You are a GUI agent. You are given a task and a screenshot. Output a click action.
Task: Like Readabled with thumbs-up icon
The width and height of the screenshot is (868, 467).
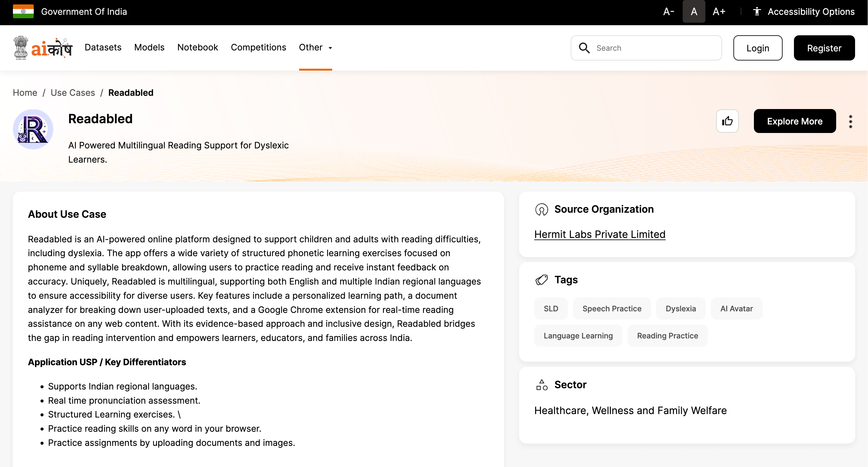click(x=727, y=121)
